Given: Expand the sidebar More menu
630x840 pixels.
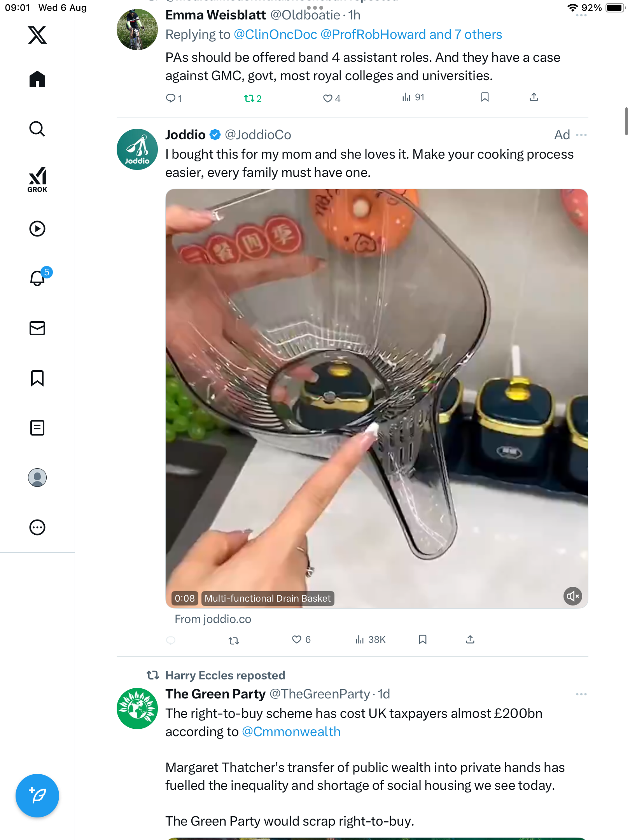Looking at the screenshot, I should click(x=37, y=527).
